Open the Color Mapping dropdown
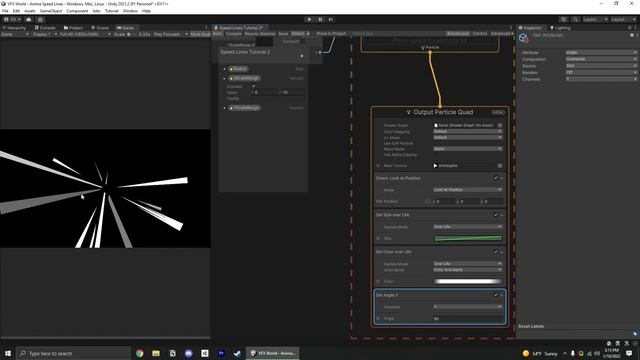Viewport: 640px width, 360px height. [x=468, y=132]
